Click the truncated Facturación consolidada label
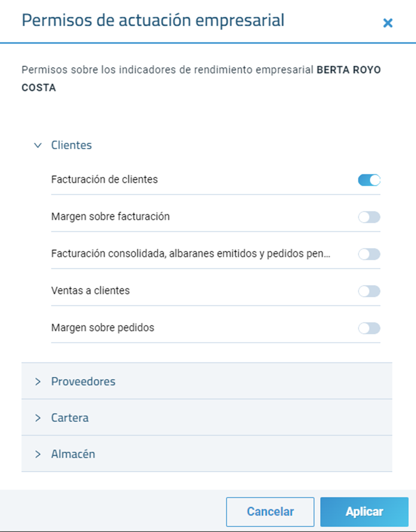This screenshot has height=532, width=416. click(x=191, y=254)
